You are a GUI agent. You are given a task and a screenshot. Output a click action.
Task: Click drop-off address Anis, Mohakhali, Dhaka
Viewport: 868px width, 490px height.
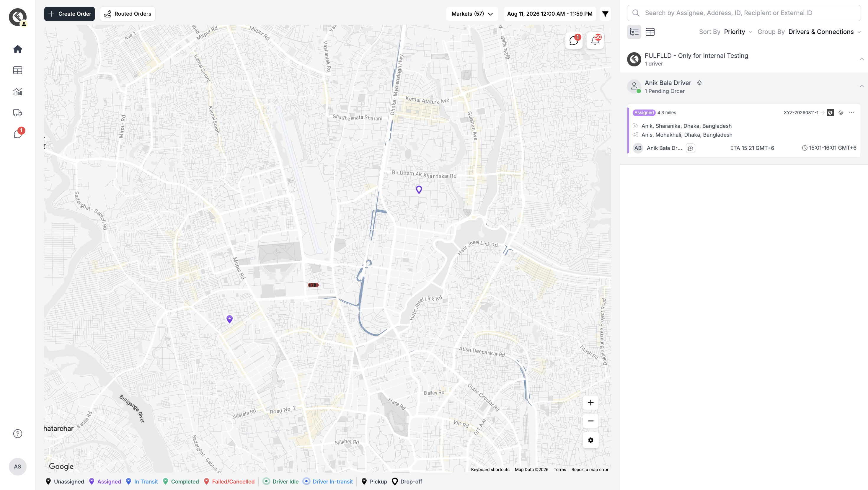pos(687,135)
